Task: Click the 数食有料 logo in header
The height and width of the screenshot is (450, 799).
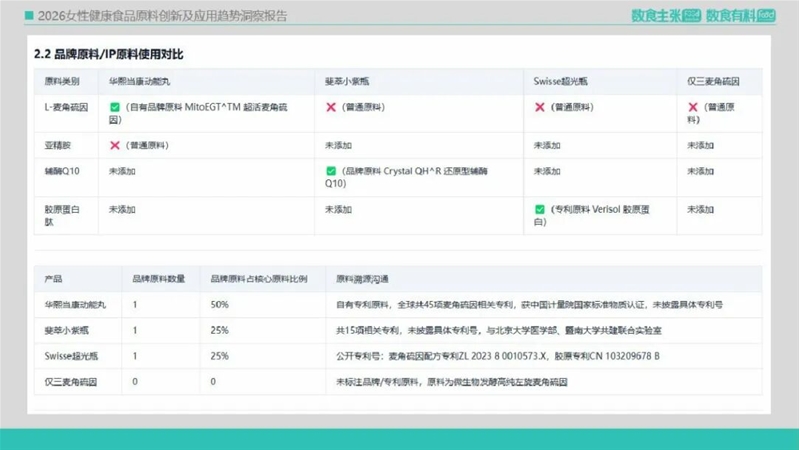Action: tap(740, 16)
